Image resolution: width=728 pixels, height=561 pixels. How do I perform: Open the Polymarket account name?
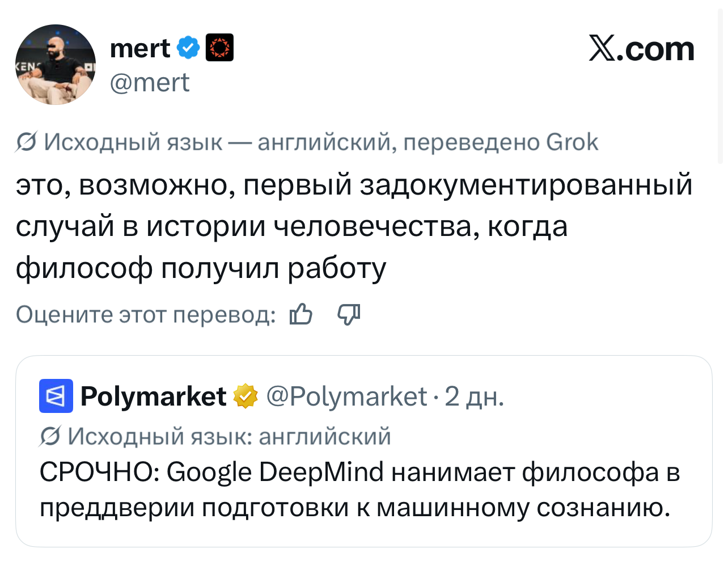(153, 396)
